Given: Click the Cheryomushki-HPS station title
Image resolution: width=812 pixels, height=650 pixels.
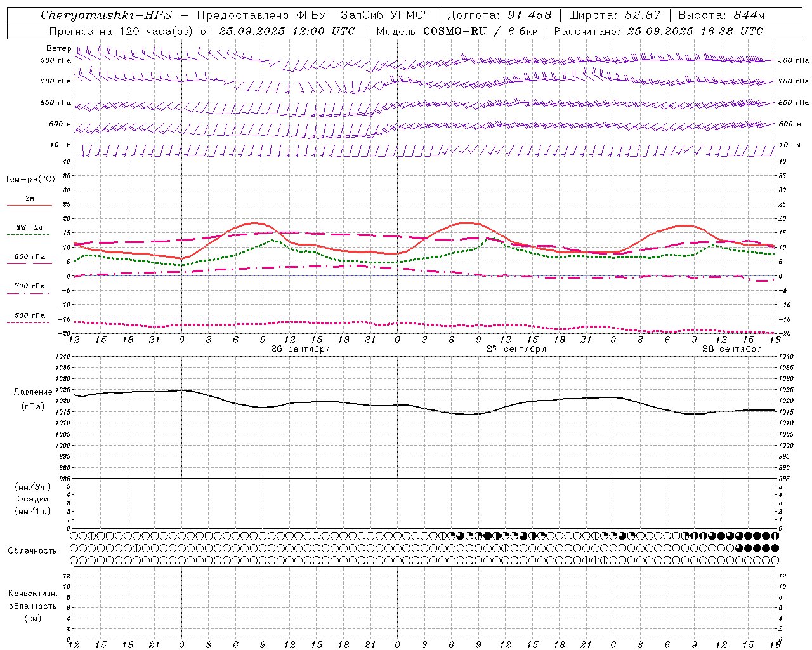Looking at the screenshot, I should (x=106, y=15).
